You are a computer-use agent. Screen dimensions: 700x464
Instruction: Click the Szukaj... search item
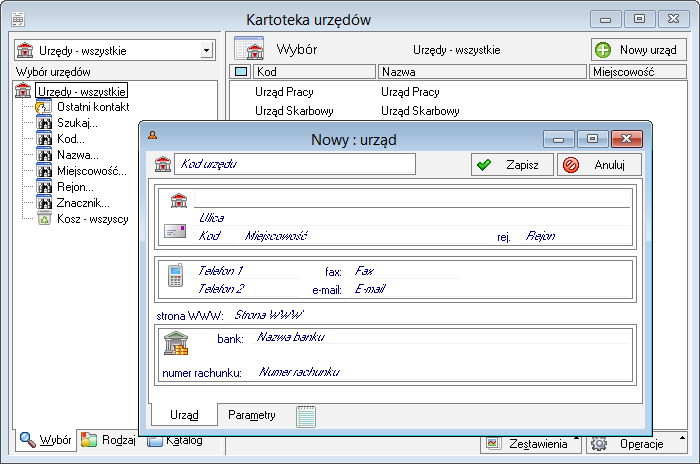pyautogui.click(x=77, y=123)
